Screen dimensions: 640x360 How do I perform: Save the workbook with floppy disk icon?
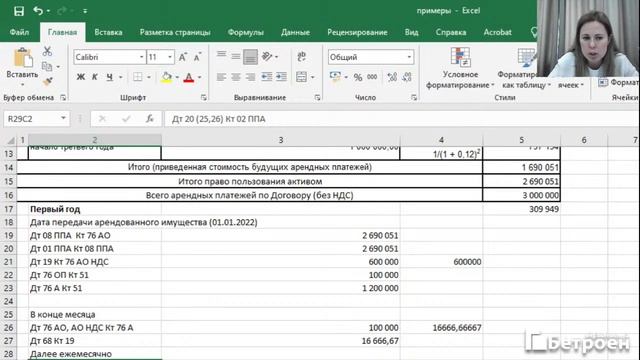point(19,11)
